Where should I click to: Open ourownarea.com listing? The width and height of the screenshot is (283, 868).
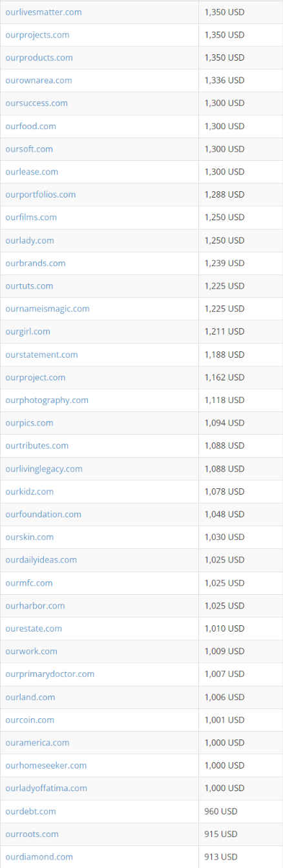click(39, 80)
